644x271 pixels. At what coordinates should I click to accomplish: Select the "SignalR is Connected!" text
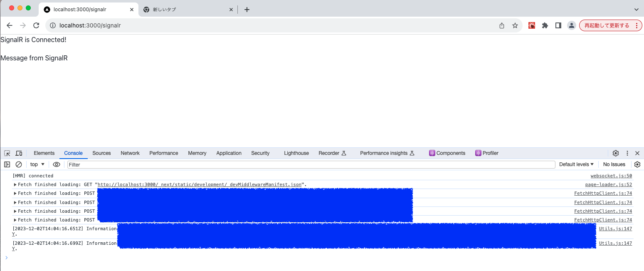click(33, 40)
